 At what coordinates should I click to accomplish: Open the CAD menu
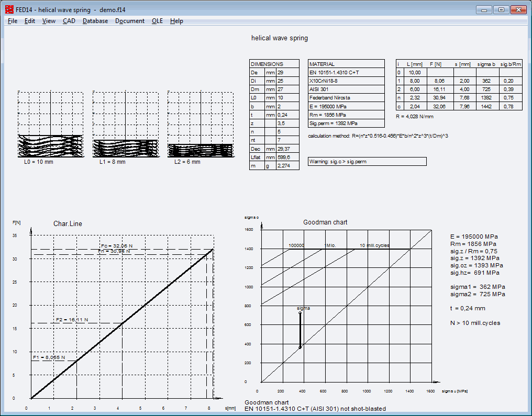click(69, 21)
